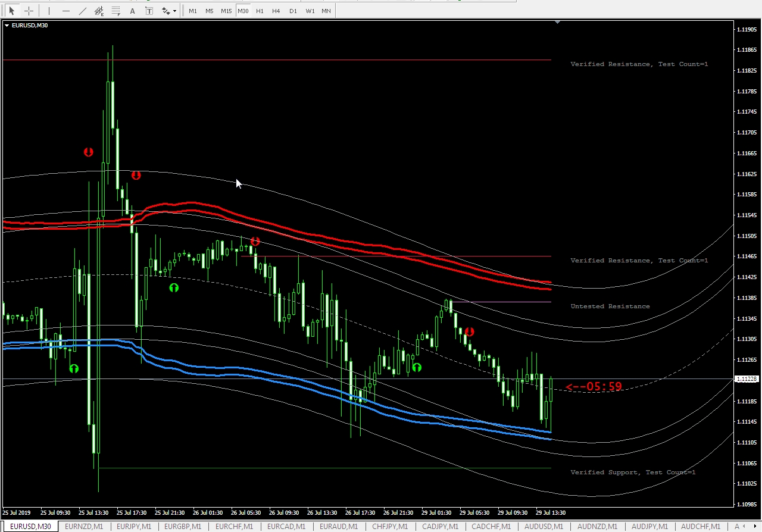Open the EURCHF,M1 chart tab
This screenshot has height=532, width=762.
(234, 527)
